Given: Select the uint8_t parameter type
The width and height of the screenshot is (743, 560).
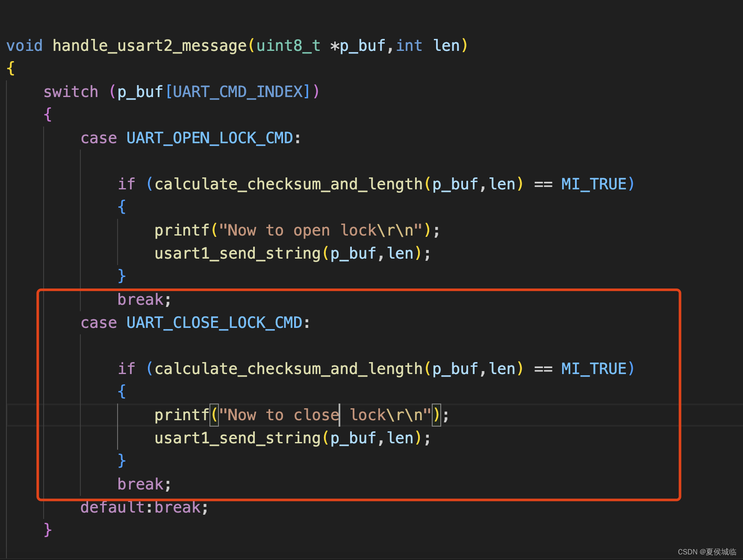Looking at the screenshot, I should [x=288, y=46].
